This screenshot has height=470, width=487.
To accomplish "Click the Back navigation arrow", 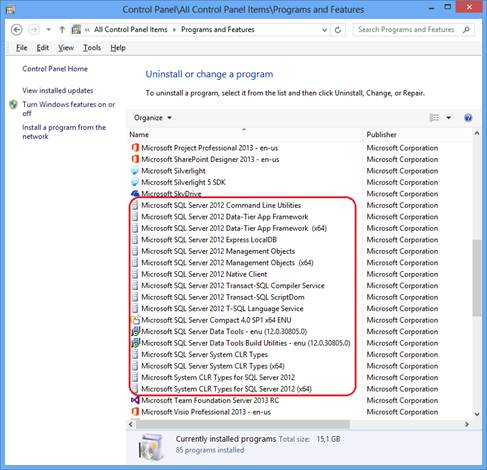I will point(17,30).
